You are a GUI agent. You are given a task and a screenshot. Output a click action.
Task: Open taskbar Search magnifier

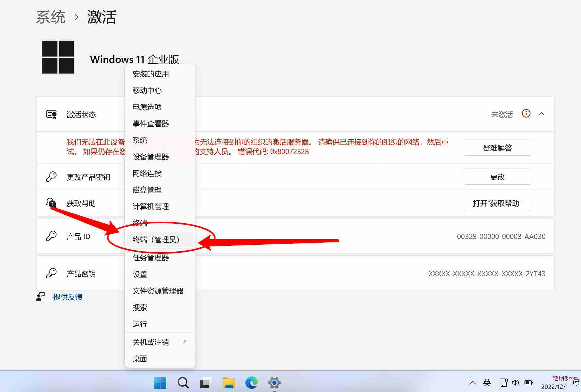[183, 383]
